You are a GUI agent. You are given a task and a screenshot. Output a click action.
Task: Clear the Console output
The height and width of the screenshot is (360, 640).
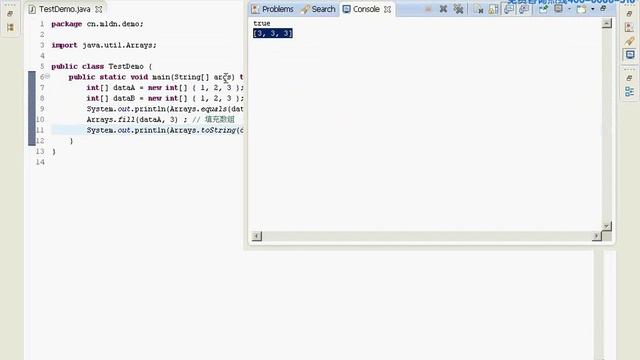pos(478,9)
